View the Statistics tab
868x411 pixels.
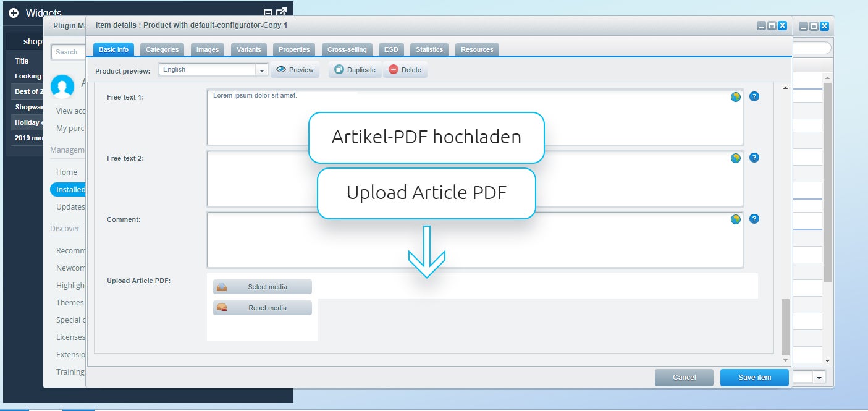point(429,49)
